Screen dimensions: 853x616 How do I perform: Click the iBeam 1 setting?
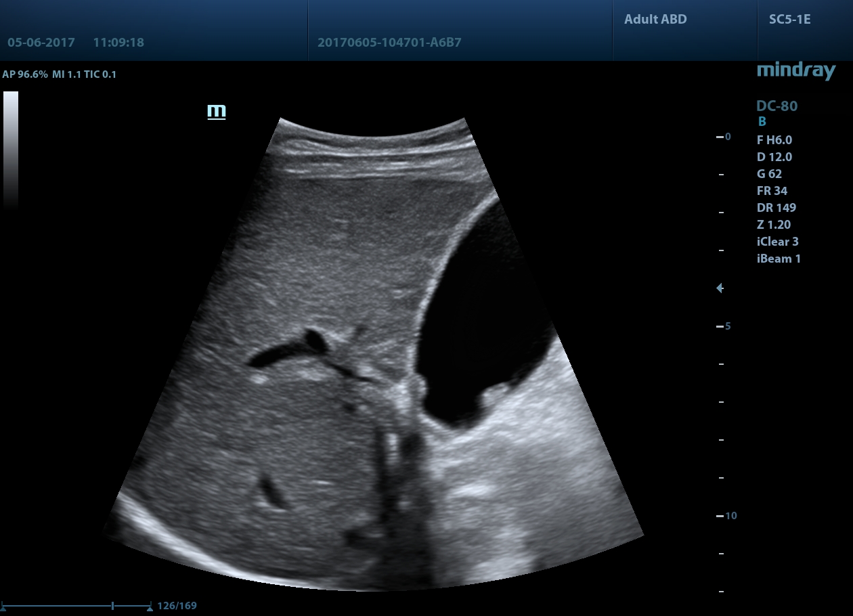click(779, 259)
